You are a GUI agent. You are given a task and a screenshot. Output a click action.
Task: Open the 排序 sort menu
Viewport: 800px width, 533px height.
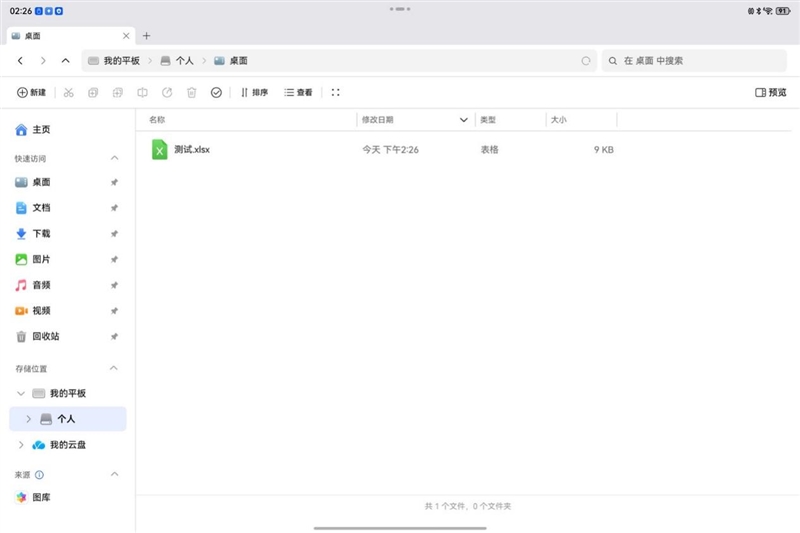[254, 92]
